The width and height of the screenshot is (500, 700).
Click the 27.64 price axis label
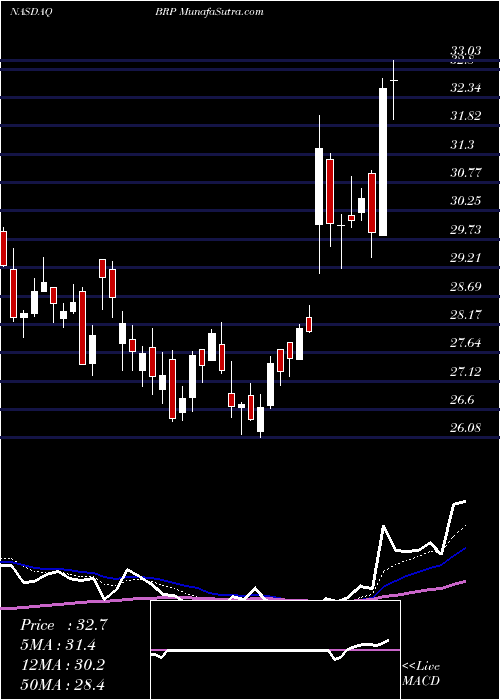pos(466,343)
